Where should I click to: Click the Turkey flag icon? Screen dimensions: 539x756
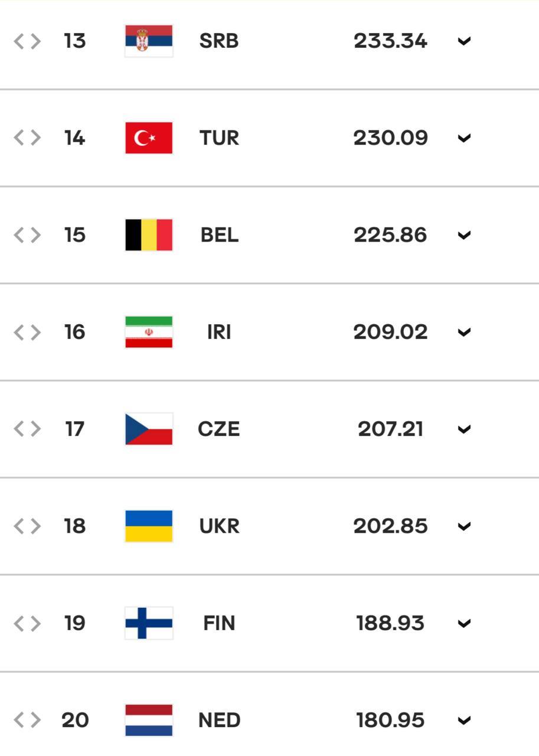148,138
